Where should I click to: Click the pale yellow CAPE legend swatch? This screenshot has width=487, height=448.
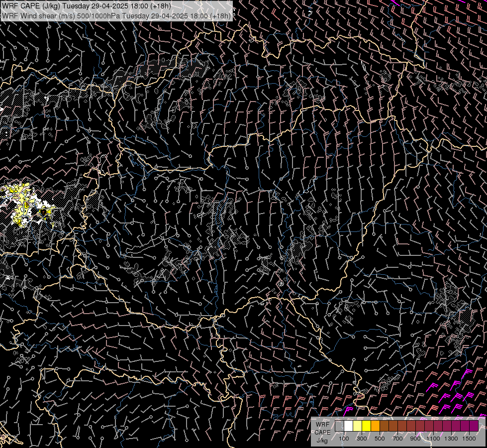point(358,426)
